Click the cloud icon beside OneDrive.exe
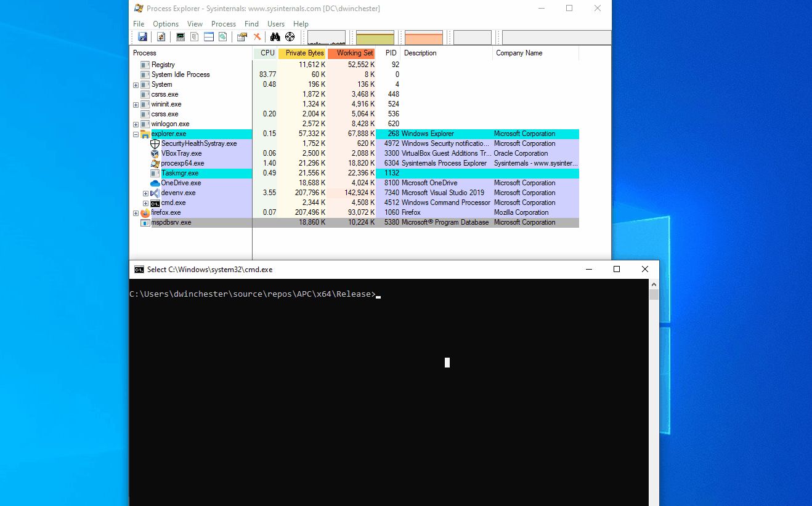812x506 pixels. coord(155,183)
